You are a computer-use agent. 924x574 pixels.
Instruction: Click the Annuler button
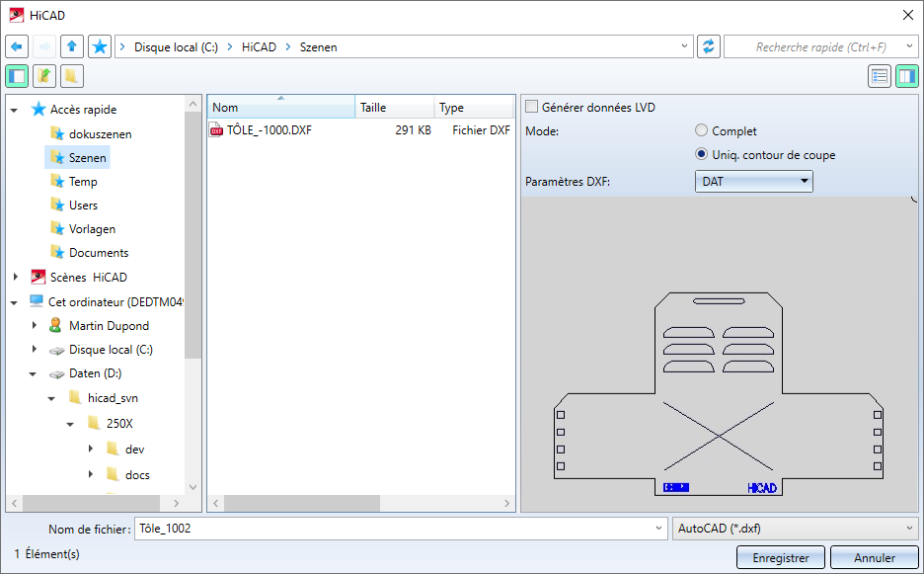[x=875, y=557]
